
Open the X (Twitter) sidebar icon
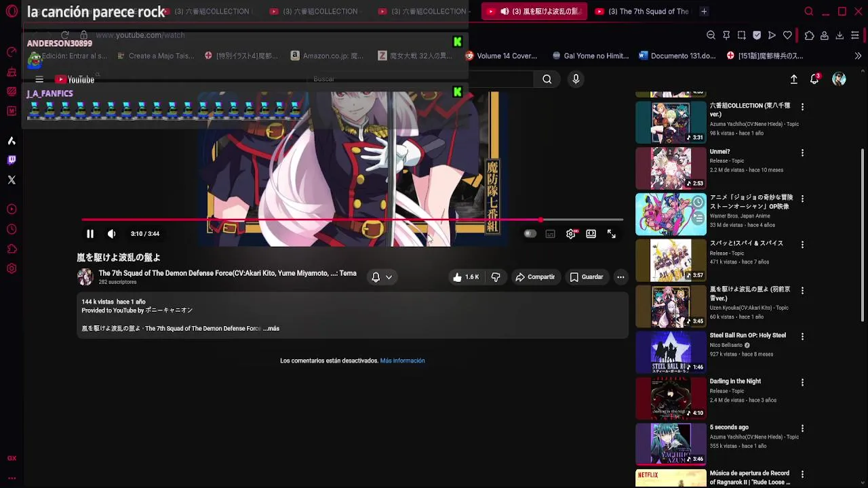[x=12, y=180]
